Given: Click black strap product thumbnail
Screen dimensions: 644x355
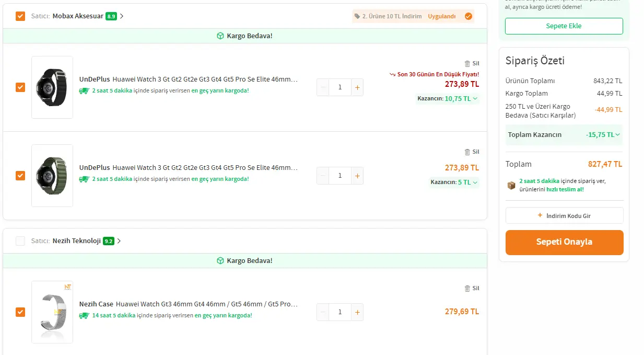Looking at the screenshot, I should tap(52, 87).
